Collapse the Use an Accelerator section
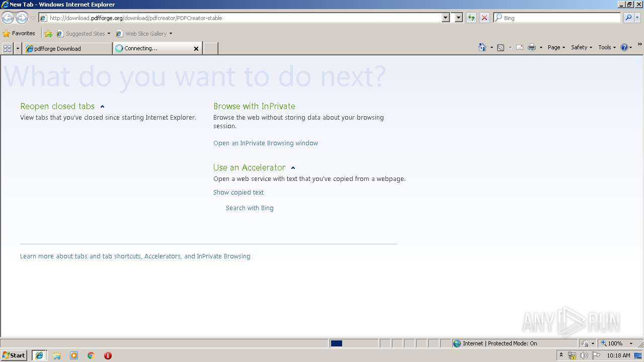The image size is (644, 362). (293, 168)
